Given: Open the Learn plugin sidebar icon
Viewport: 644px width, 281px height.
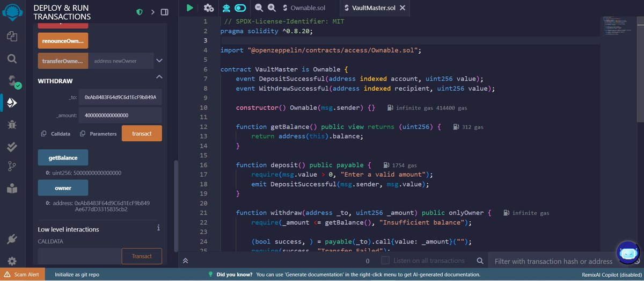Looking at the screenshot, I should click(12, 189).
